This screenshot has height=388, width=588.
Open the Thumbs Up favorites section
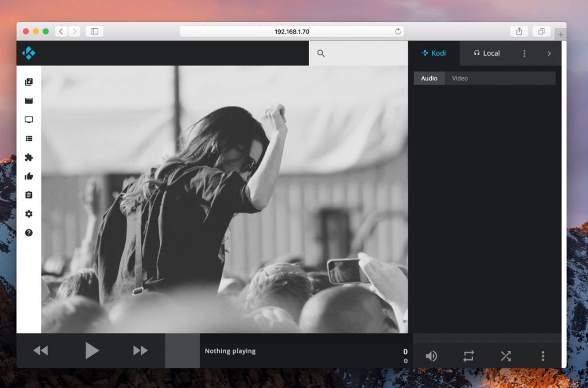(28, 176)
